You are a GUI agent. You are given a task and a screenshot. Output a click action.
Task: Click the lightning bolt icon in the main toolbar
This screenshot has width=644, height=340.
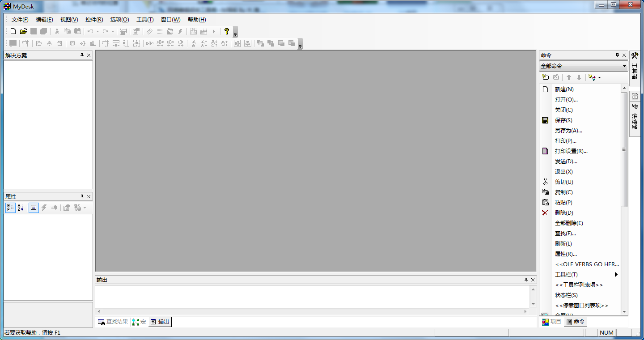coord(180,31)
